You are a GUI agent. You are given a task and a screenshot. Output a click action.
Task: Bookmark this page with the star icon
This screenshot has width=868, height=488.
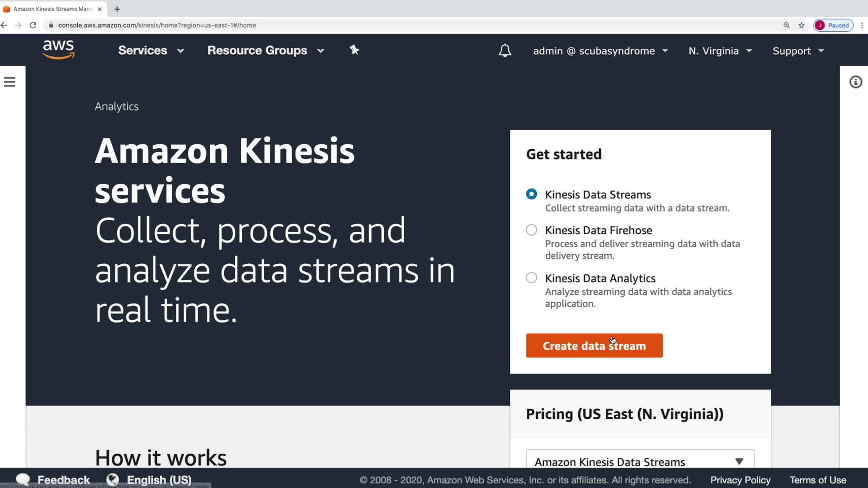pos(801,25)
